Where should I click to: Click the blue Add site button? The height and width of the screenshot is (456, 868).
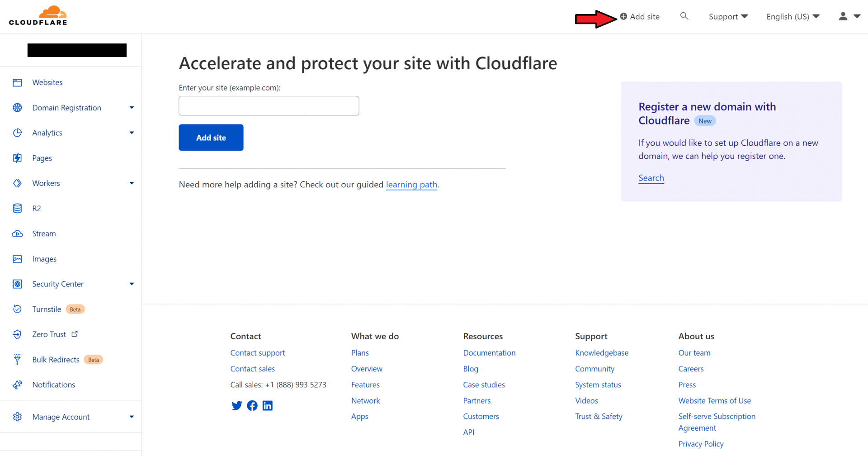pyautogui.click(x=211, y=138)
